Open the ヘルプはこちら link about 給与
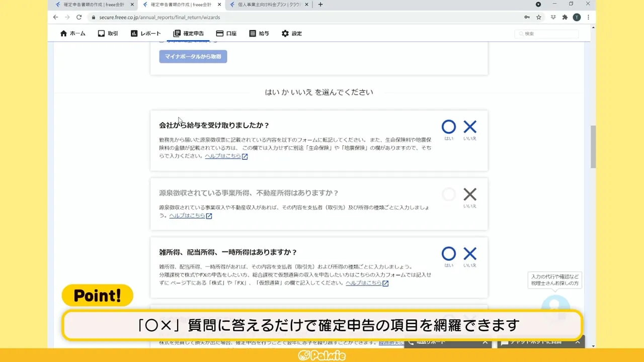 click(223, 156)
